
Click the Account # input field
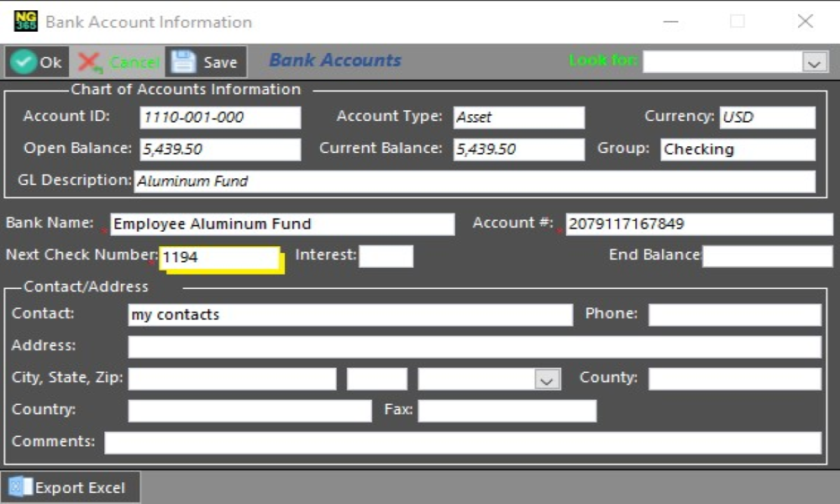click(x=698, y=224)
